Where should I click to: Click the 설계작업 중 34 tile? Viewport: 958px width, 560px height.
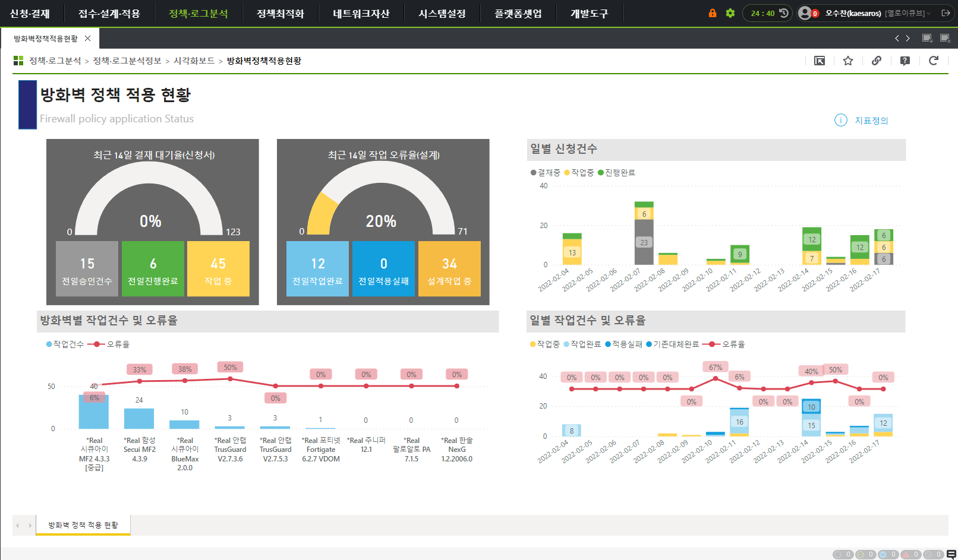pos(449,268)
